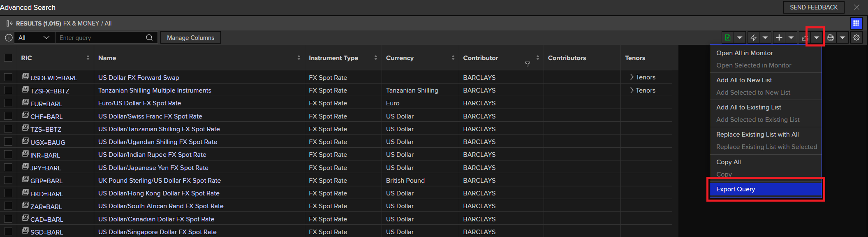The height and width of the screenshot is (237, 868).
Task: Click the quote icon beside EUR=BARL
Action: point(25,102)
